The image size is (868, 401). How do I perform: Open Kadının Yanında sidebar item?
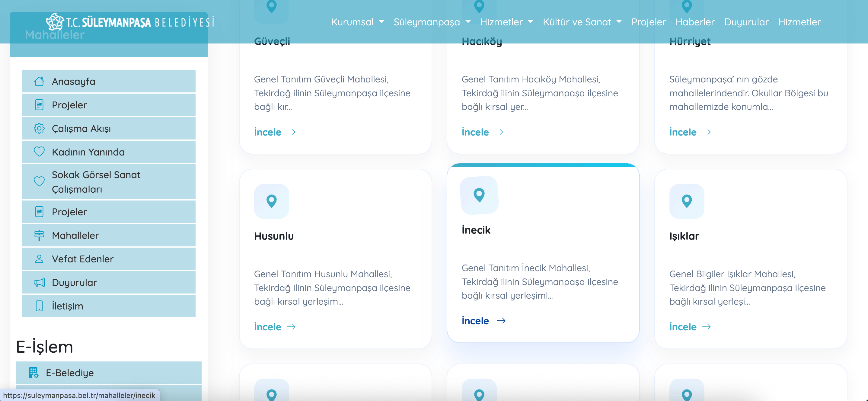109,152
